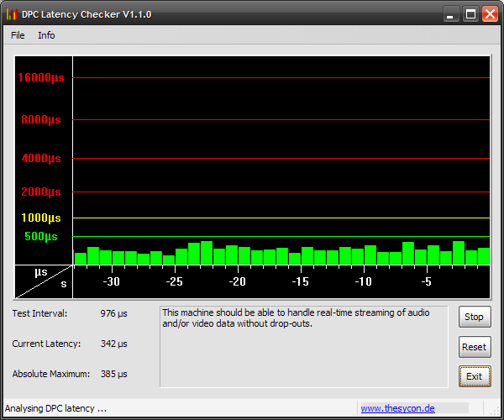Viewport: 504px width, 420px height.
Task: Click the 4000µs axis label
Action: coord(41,158)
